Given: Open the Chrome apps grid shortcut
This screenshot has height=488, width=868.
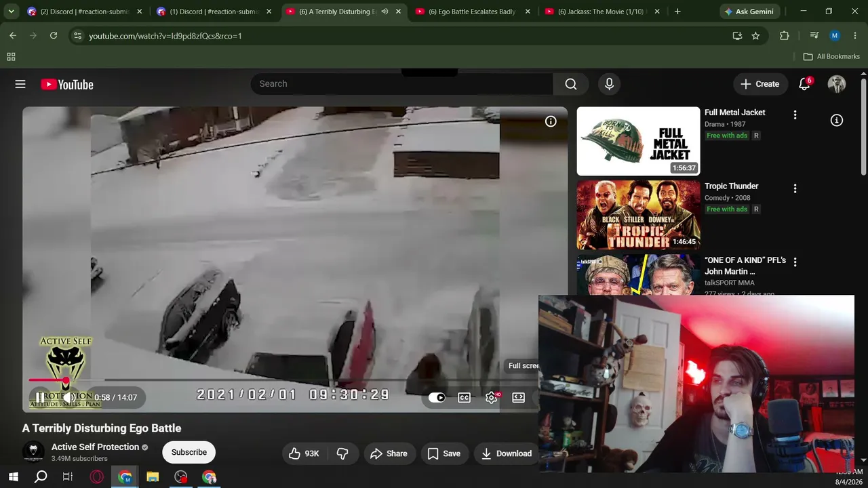Looking at the screenshot, I should (x=11, y=57).
